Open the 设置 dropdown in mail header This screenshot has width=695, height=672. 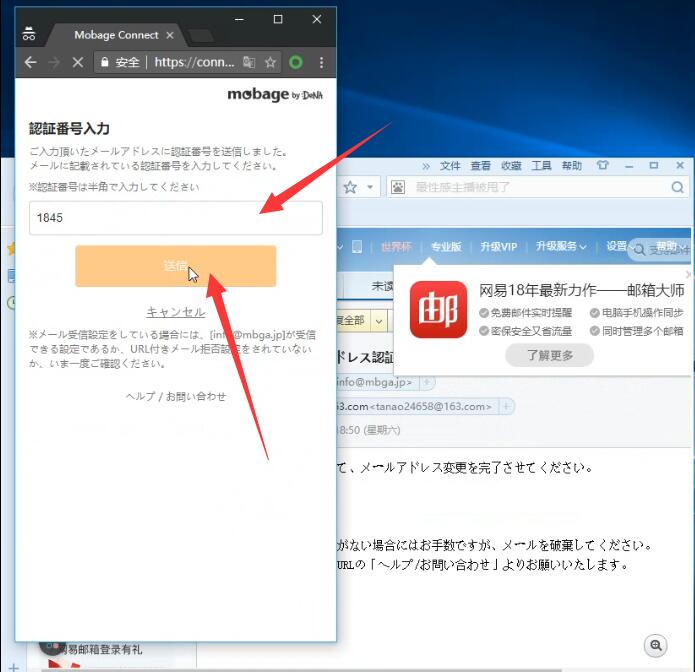pos(618,246)
